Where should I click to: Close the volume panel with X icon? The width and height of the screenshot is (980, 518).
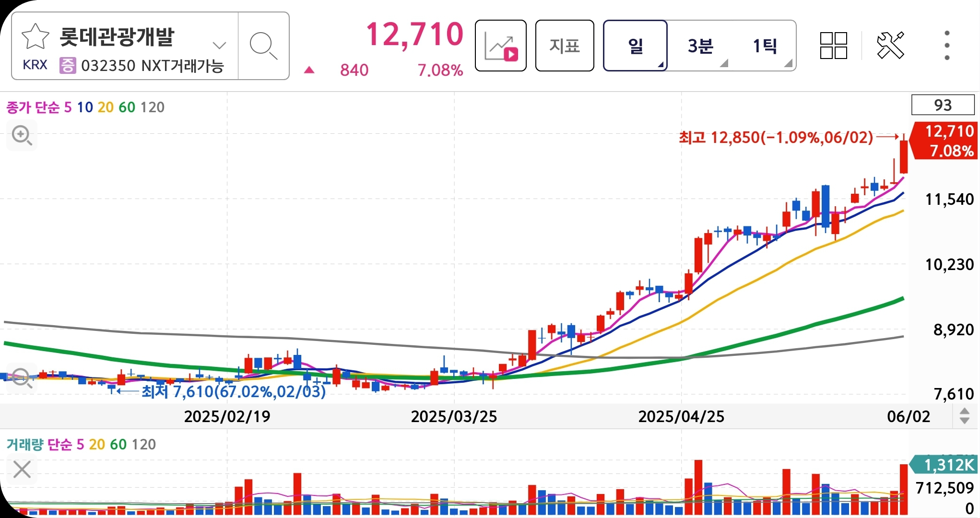click(22, 470)
